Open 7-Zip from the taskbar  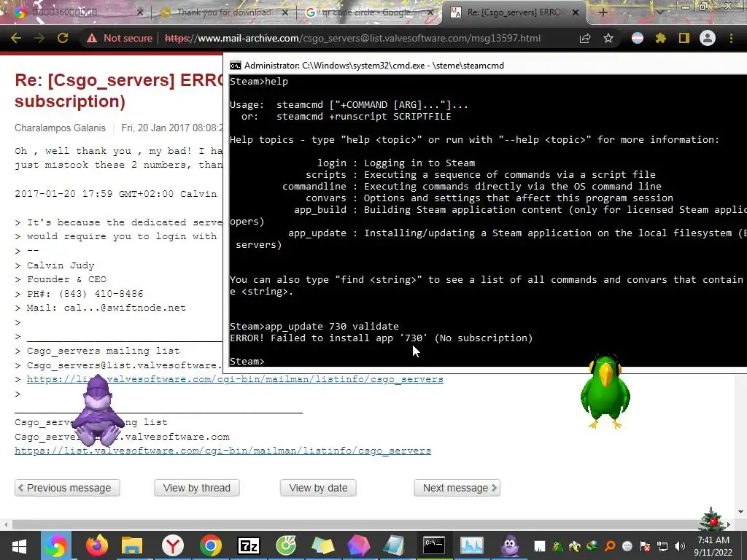click(249, 545)
